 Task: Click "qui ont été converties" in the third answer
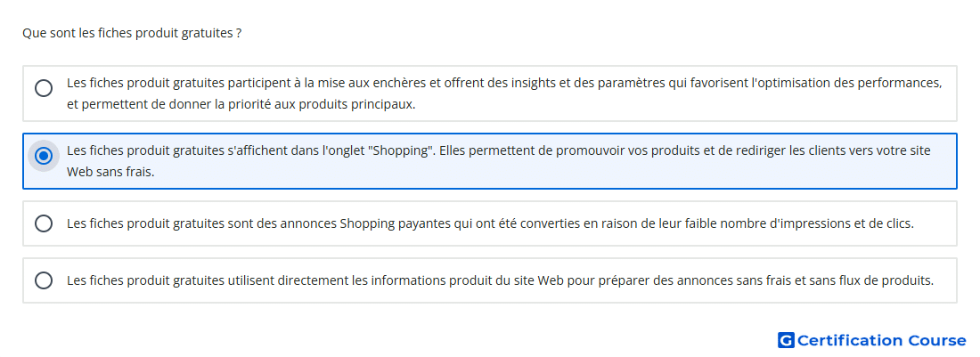point(529,223)
